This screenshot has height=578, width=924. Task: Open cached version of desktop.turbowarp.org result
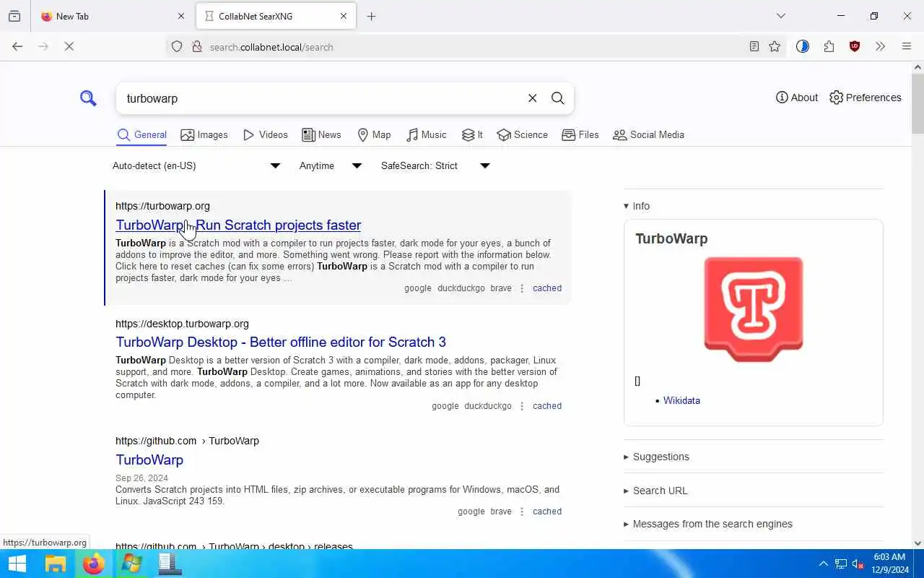click(547, 406)
